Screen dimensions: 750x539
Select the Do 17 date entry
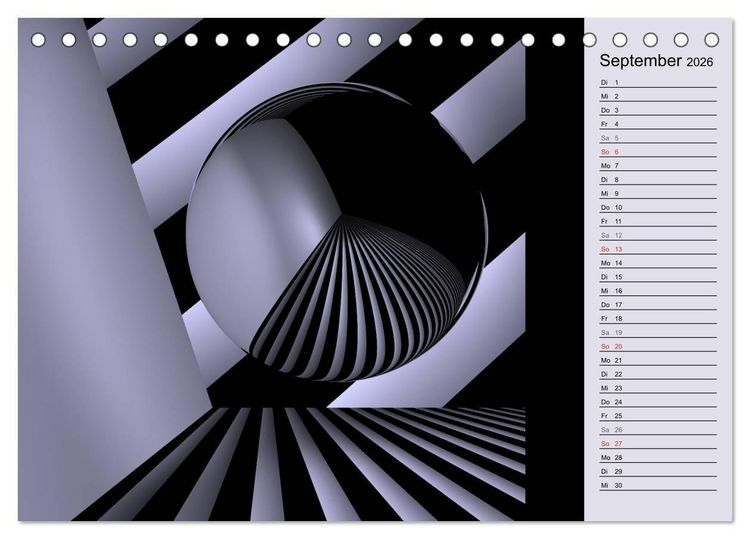[x=658, y=305]
